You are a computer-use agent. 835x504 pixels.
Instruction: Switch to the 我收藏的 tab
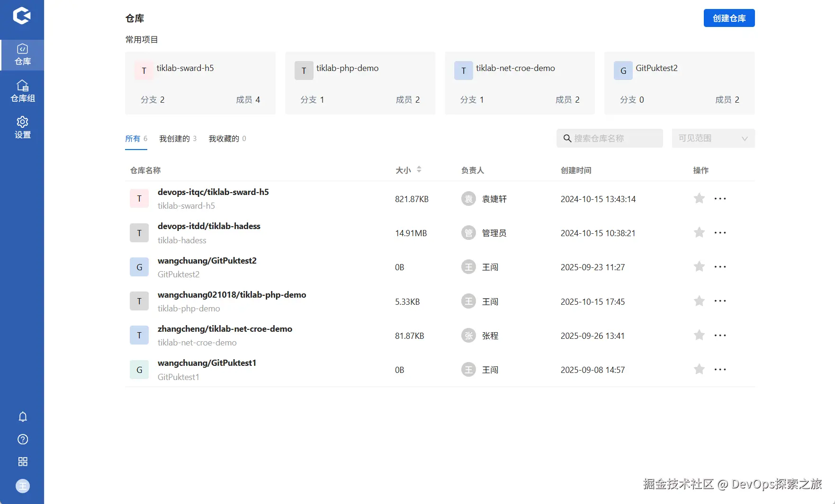click(x=227, y=139)
